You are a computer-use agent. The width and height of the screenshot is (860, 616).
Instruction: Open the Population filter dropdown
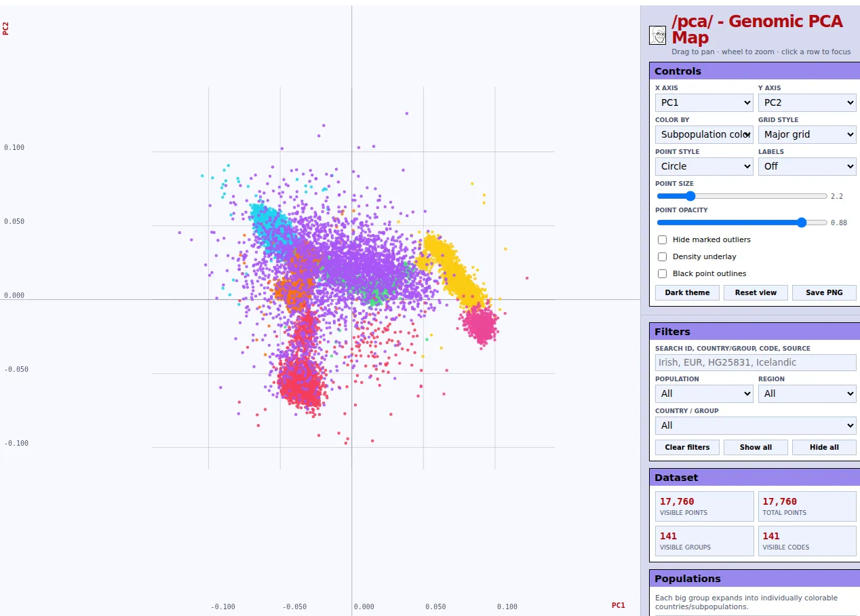[704, 393]
